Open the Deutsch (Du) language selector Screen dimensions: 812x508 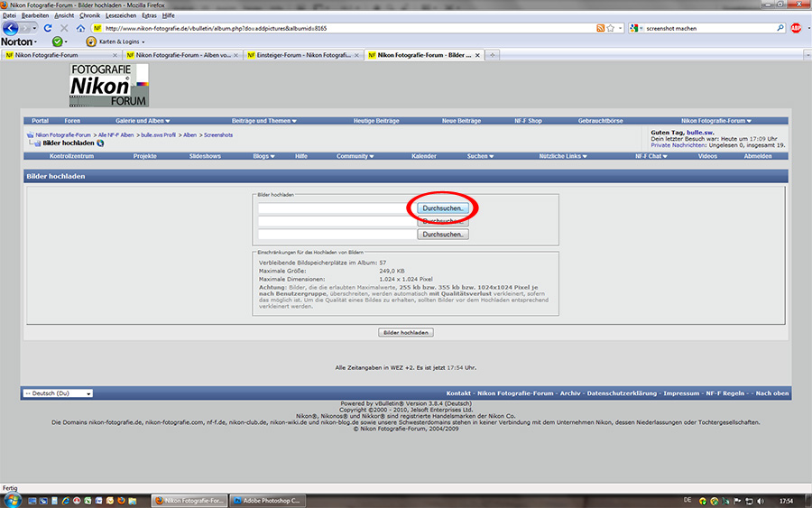coord(58,393)
